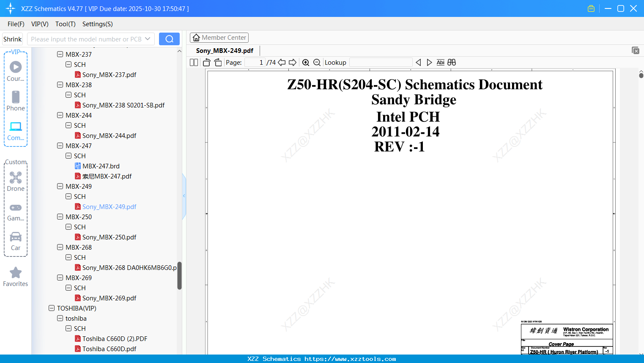The image size is (644, 363).
Task: Select the Computer category icon
Action: tap(16, 131)
